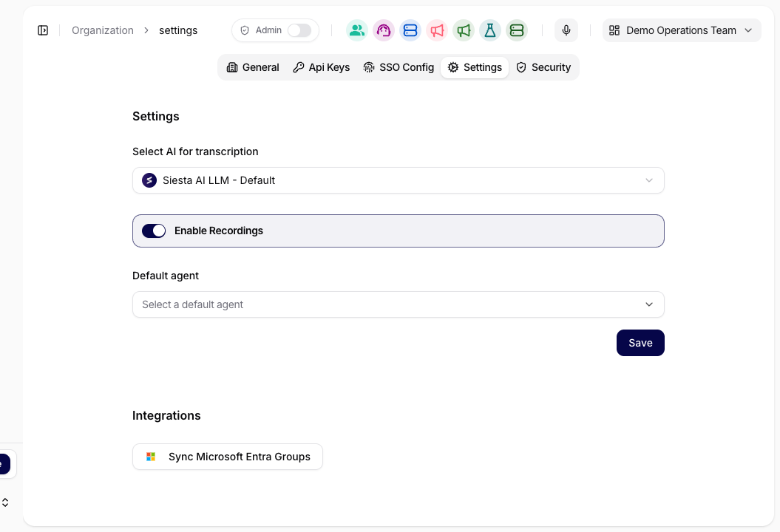Turn off the Enable Recordings switch
This screenshot has height=532, width=780.
[154, 231]
